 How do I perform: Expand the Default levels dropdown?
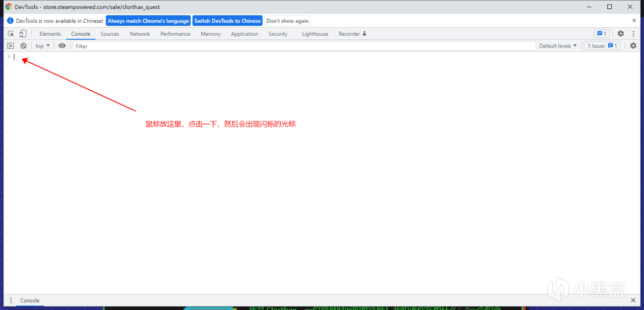[558, 46]
